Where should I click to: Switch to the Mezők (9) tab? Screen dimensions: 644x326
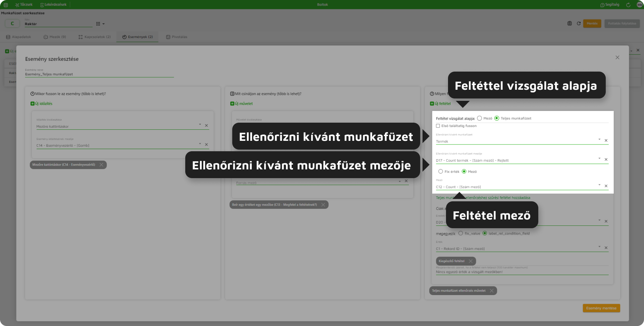pos(55,37)
